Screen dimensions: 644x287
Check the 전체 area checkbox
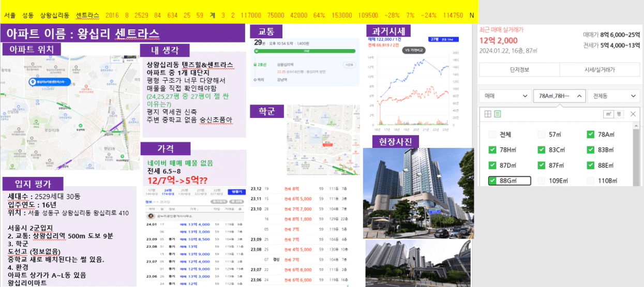tap(492, 134)
